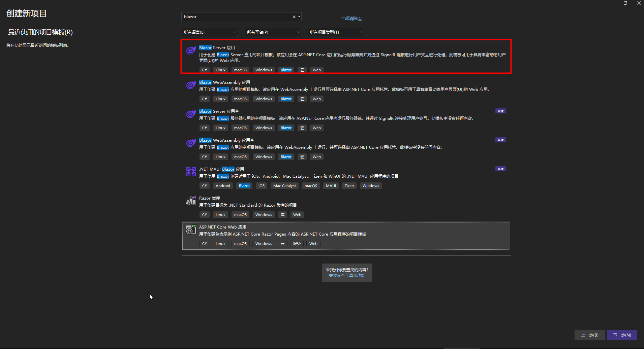
Task: Click the .NET MAUI Blazor app icon
Action: pyautogui.click(x=191, y=172)
